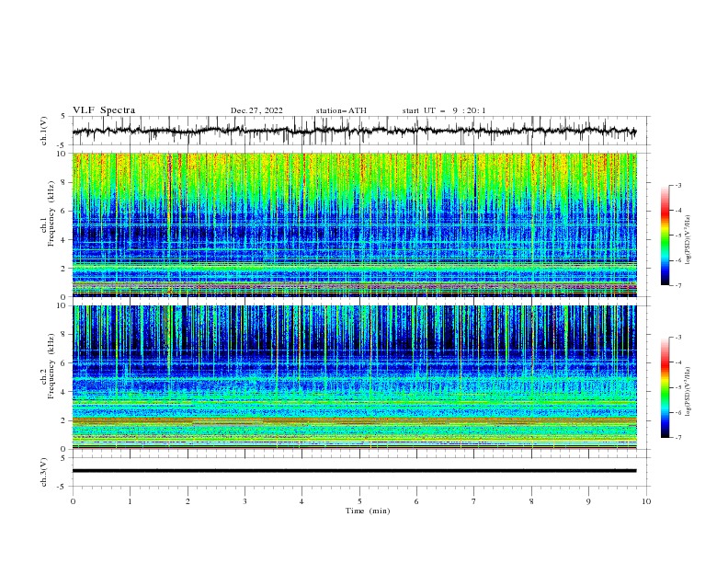This screenshot has height=563, width=728.
Task: Click the "7" tick on the Time axis
Action: (x=474, y=501)
